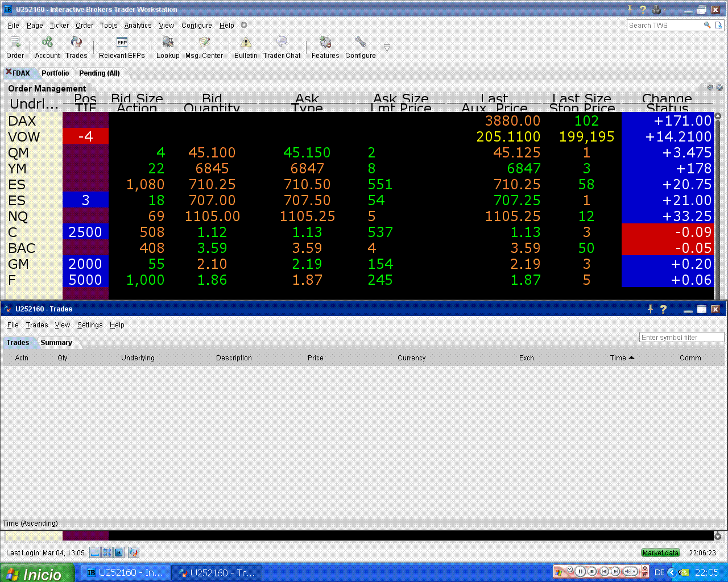Sort by the Comm column header
This screenshot has height=582, width=728.
click(690, 358)
